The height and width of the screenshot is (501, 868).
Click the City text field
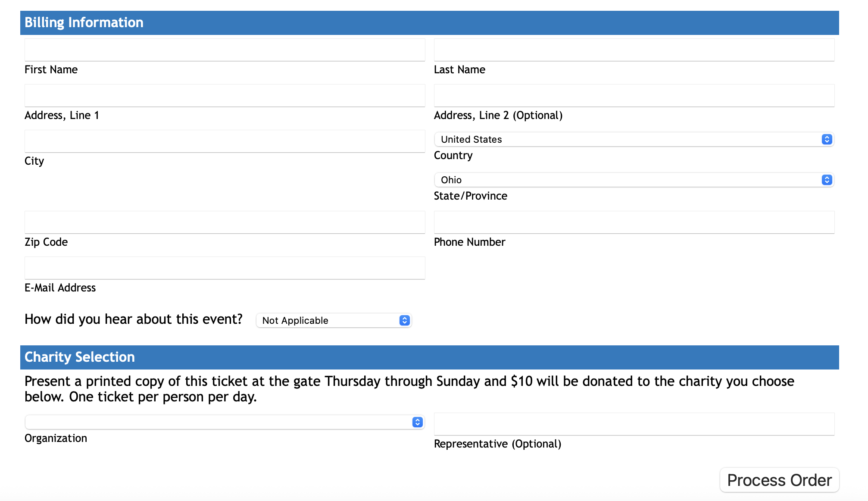pos(225,141)
